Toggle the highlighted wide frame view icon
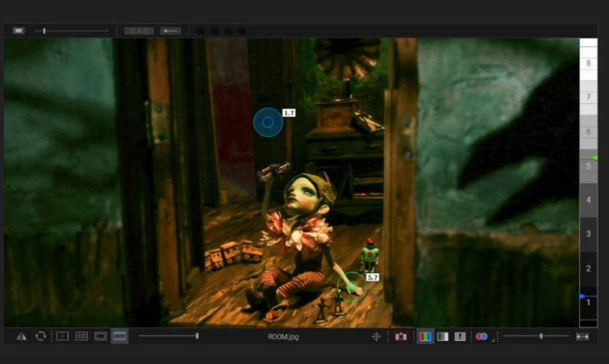Screen dimensions: 609x364 coord(119,336)
